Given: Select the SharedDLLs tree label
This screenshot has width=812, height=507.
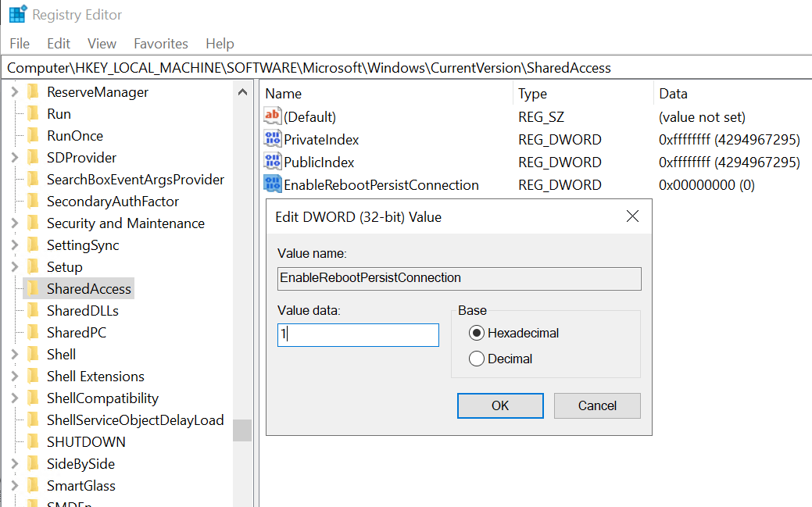Looking at the screenshot, I should pyautogui.click(x=83, y=311).
